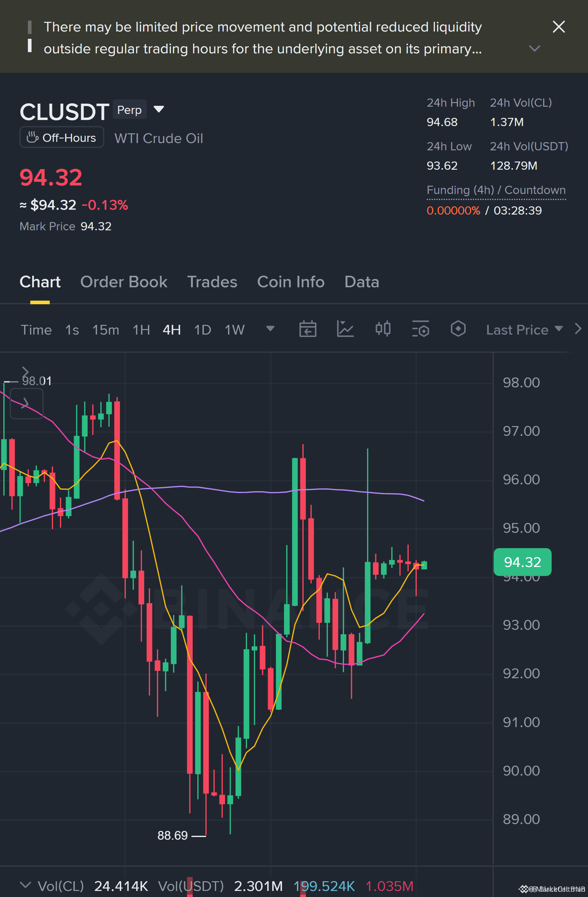
Task: Switch to the Trades tab
Action: 212,282
